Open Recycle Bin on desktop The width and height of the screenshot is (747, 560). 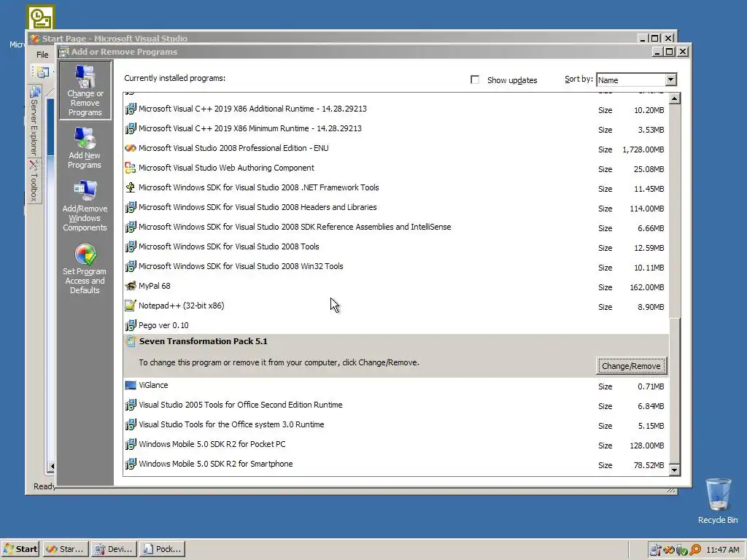tap(718, 501)
